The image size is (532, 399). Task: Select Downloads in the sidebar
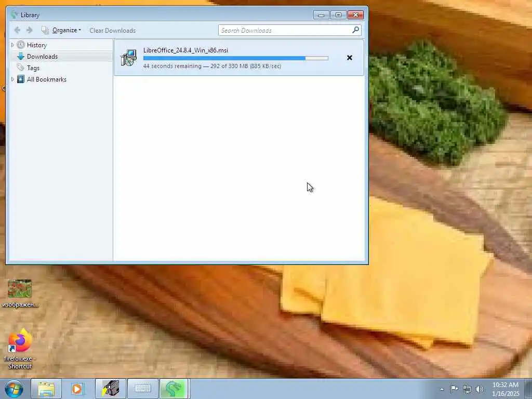click(x=42, y=57)
